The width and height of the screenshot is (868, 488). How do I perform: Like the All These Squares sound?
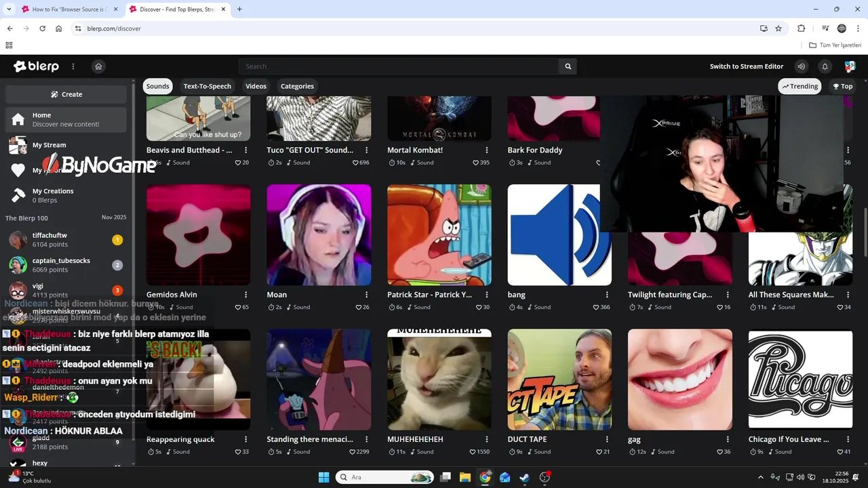pos(840,307)
